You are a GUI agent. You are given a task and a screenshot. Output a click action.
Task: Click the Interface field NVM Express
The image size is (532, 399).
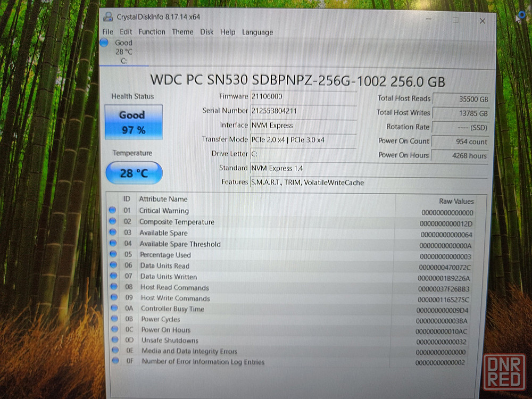[x=303, y=126]
